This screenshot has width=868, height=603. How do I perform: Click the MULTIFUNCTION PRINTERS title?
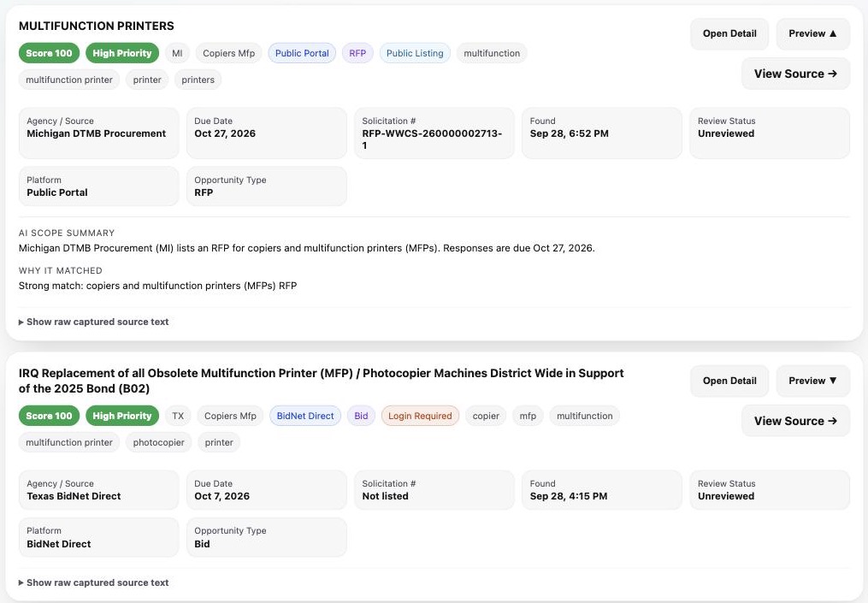[97, 26]
